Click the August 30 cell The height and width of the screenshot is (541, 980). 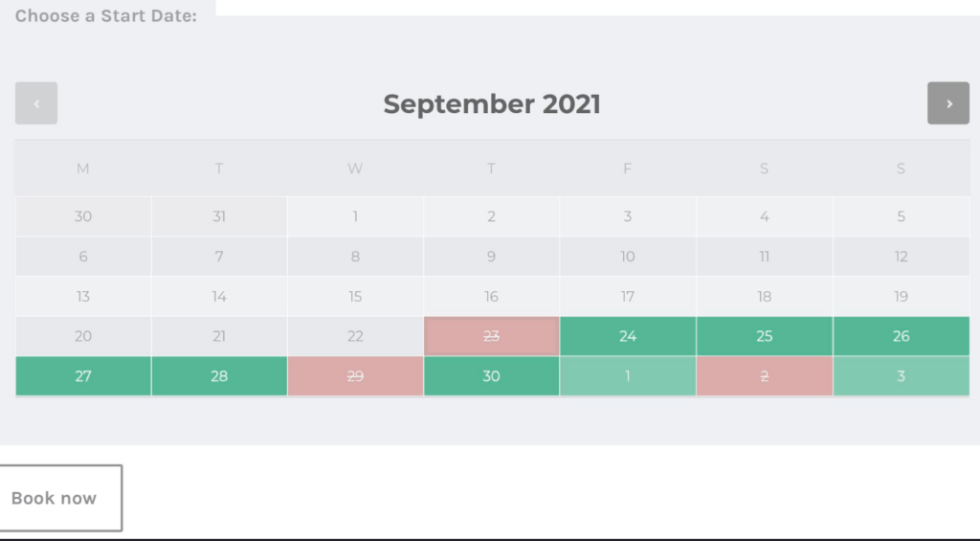tap(83, 216)
